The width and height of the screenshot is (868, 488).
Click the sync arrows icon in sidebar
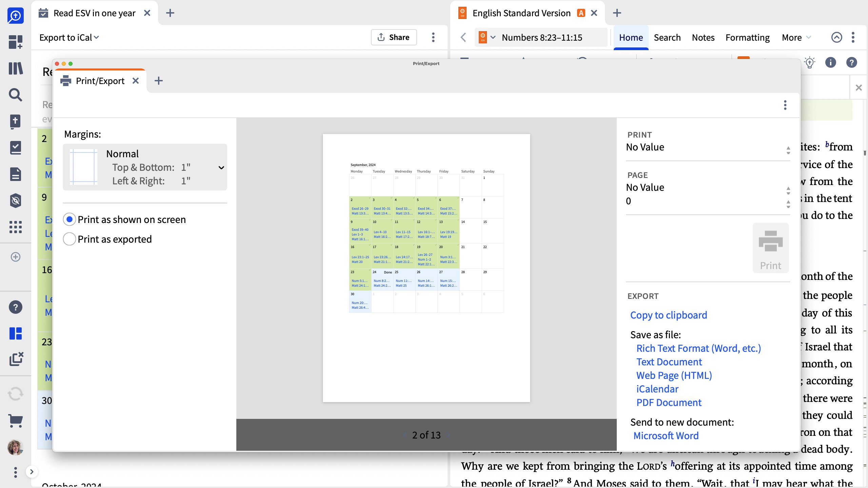click(15, 394)
